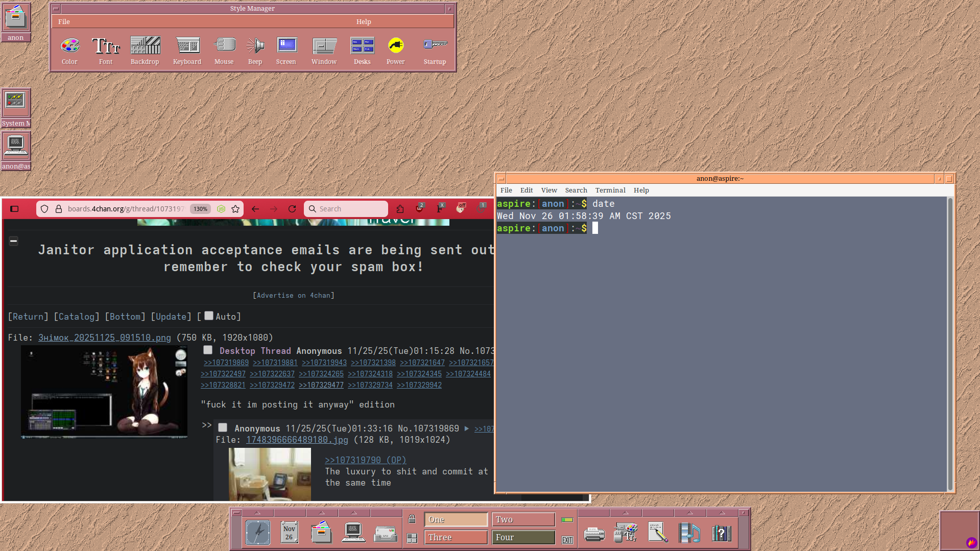Click the terminal window scrollbar
The height and width of the screenshot is (551, 980).
point(950,344)
